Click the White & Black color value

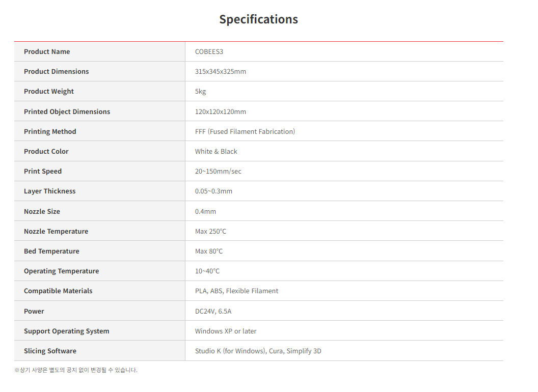pos(216,151)
